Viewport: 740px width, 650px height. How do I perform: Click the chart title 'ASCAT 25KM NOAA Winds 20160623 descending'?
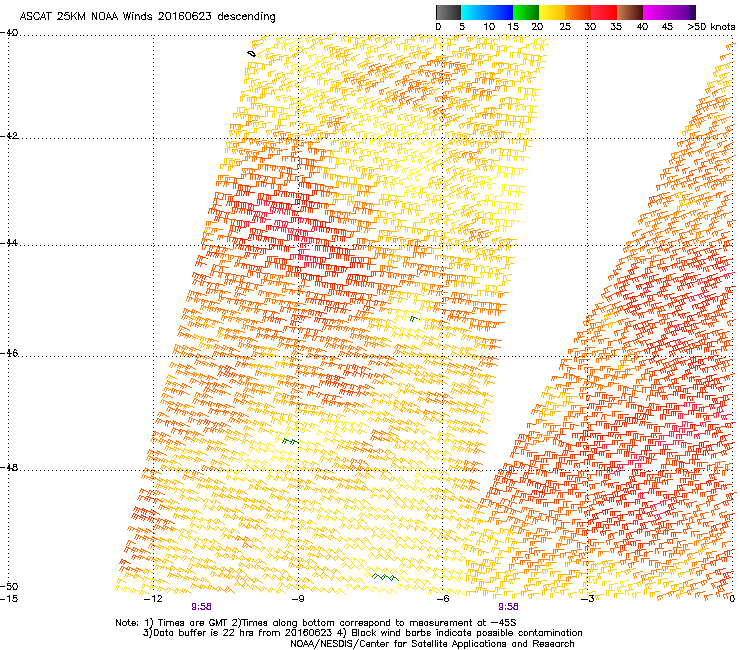tap(147, 16)
